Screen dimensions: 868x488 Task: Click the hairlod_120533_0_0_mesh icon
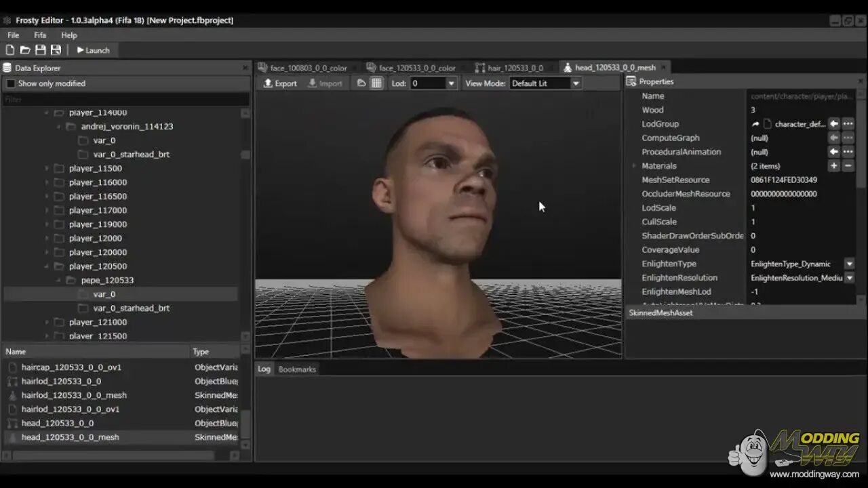click(x=12, y=395)
